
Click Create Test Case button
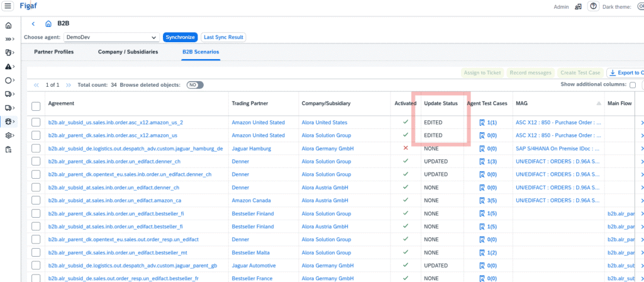(x=580, y=73)
